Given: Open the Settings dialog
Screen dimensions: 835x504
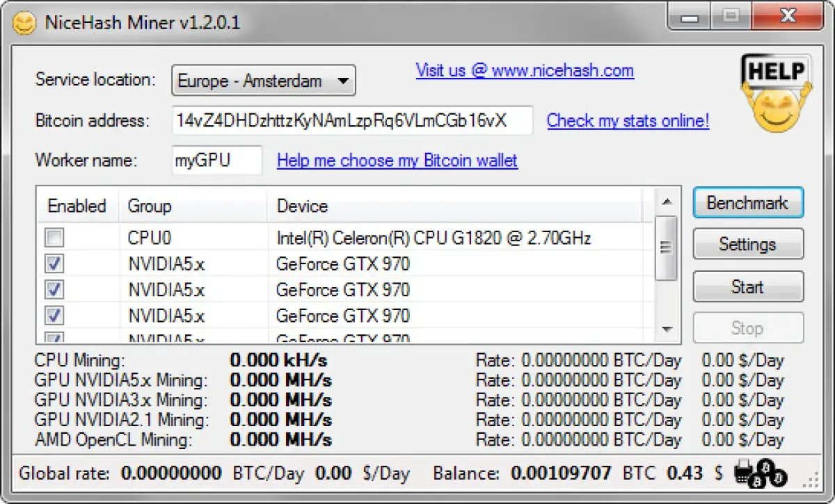Looking at the screenshot, I should (x=748, y=245).
